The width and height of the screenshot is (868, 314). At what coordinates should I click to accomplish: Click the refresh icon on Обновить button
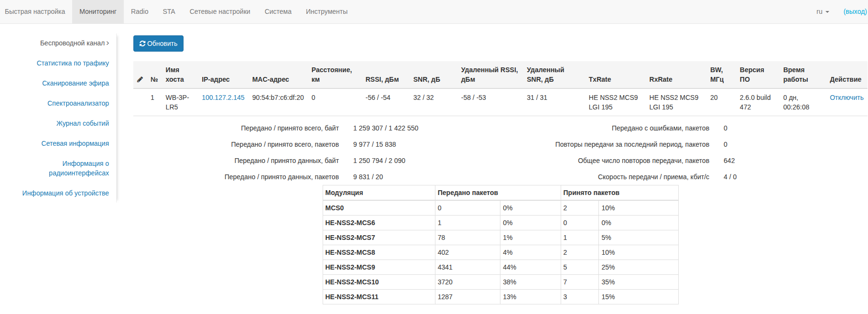pyautogui.click(x=142, y=43)
